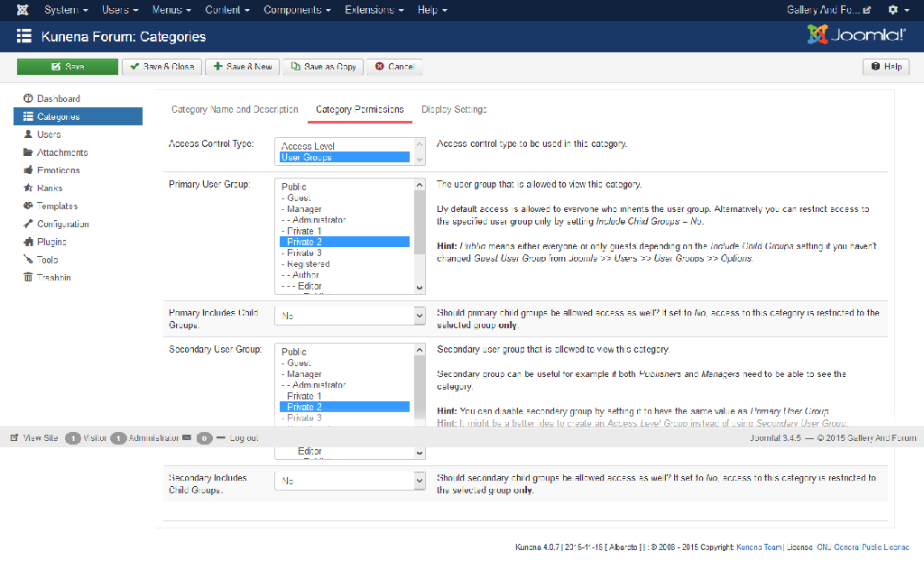Image resolution: width=924 pixels, height=588 pixels.
Task: Click the Help toolbar button
Action: tap(886, 67)
